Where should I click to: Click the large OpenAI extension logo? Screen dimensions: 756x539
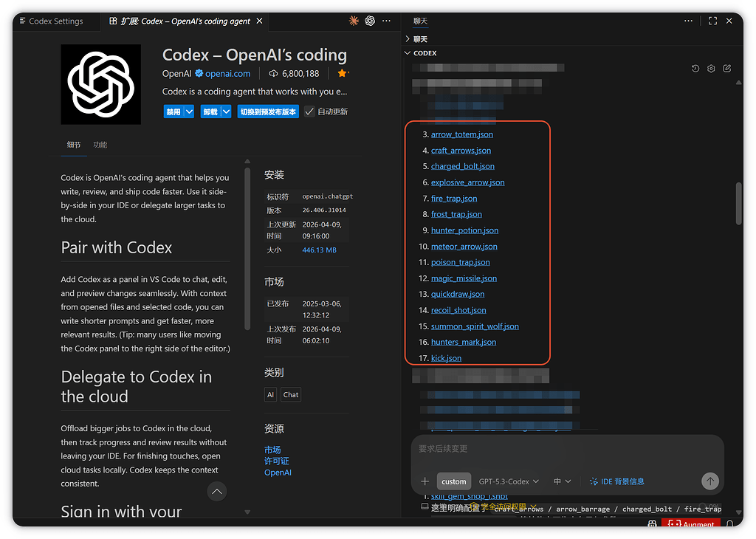100,84
